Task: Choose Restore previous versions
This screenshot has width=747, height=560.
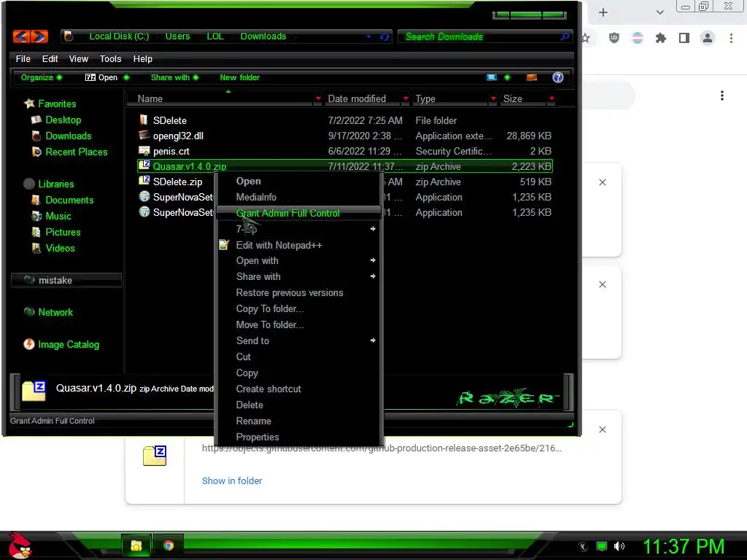Action: pyautogui.click(x=298, y=293)
